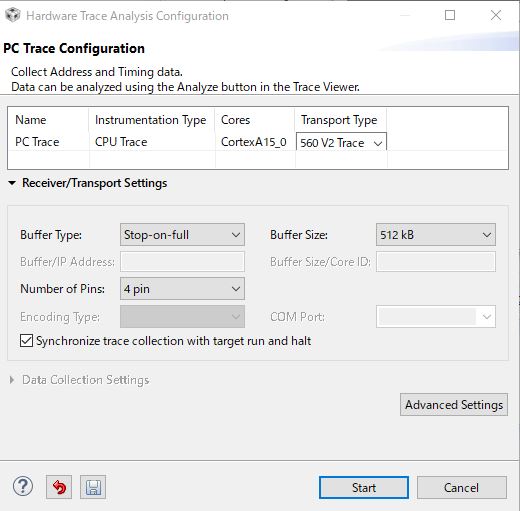Image resolution: width=520 pixels, height=511 pixels.
Task: Select the PC Trace row name cell
Action: coord(37,142)
